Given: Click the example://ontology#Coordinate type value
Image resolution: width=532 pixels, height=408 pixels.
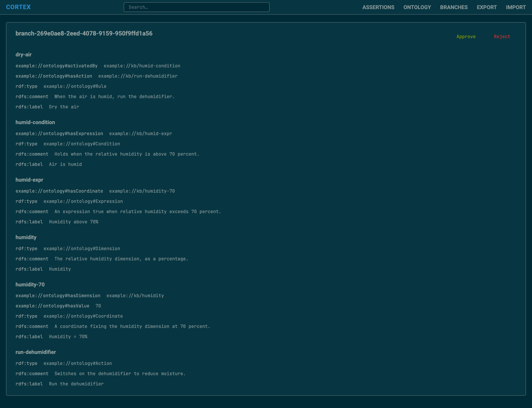Looking at the screenshot, I should tap(83, 316).
